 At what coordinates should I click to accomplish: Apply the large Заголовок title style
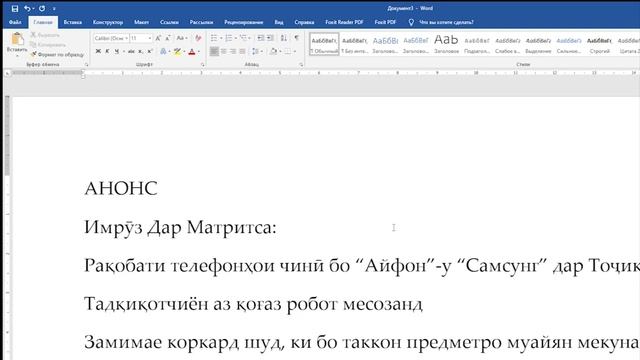point(446,44)
